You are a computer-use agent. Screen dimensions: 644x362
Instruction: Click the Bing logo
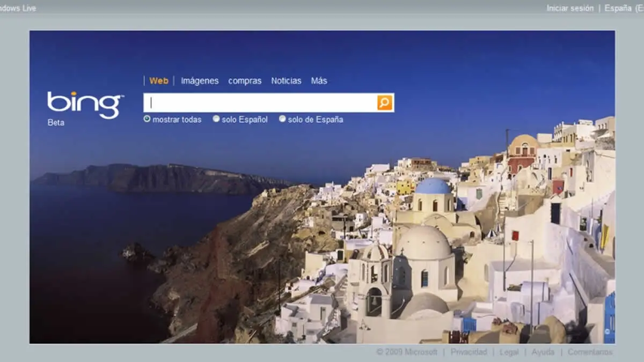click(85, 105)
